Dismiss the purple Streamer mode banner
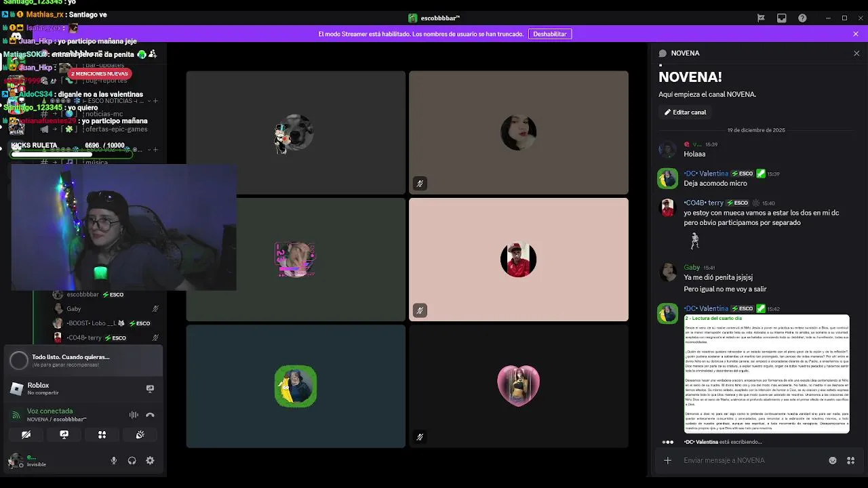The height and width of the screenshot is (488, 868). [x=856, y=34]
